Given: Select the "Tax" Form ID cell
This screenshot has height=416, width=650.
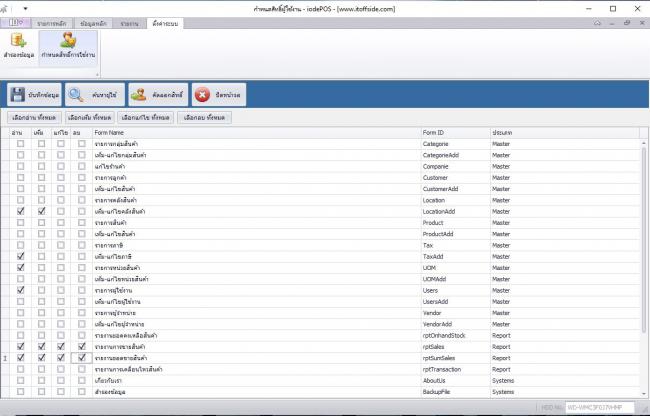Looking at the screenshot, I should coord(455,245).
